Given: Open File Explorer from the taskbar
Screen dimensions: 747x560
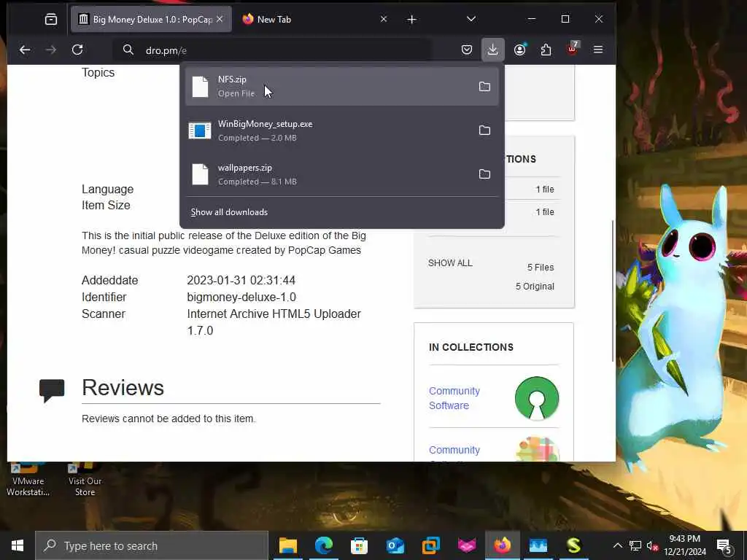Looking at the screenshot, I should [x=287, y=545].
